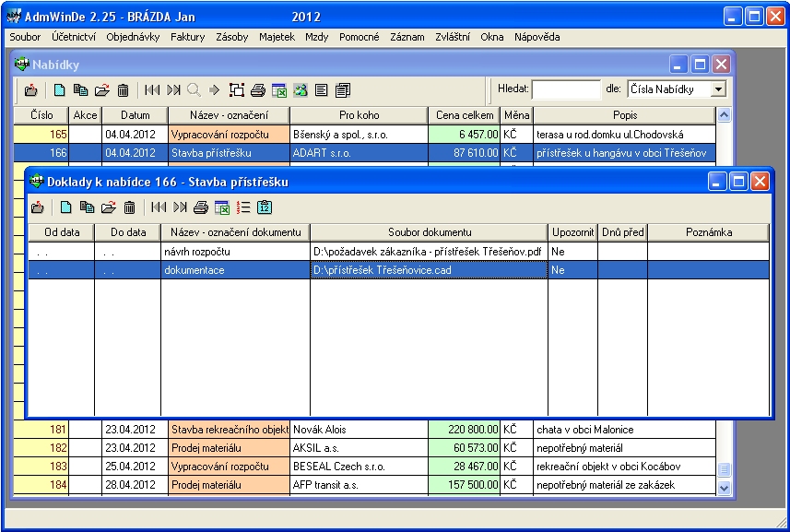The width and height of the screenshot is (790, 532).
Task: Select the 'dokumentace' document name cell
Action: (235, 270)
